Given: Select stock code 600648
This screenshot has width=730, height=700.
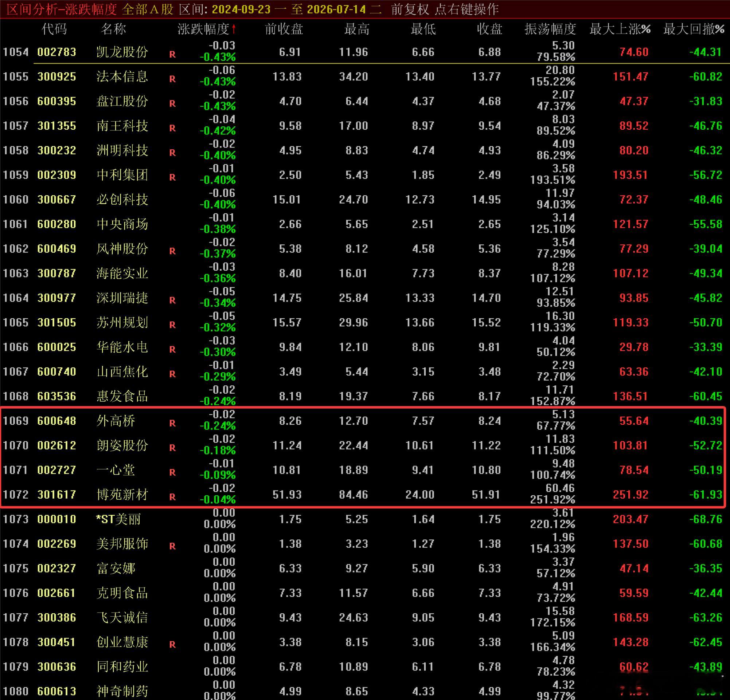Looking at the screenshot, I should pyautogui.click(x=56, y=421).
